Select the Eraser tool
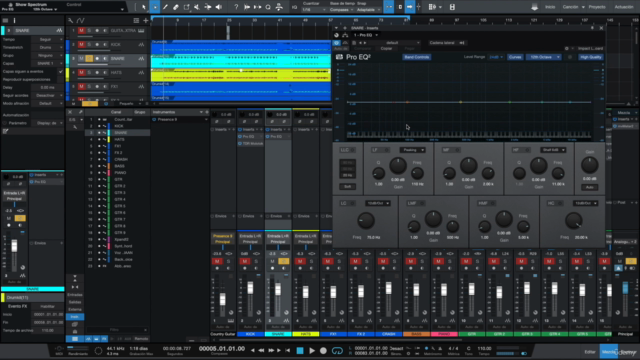The image size is (640, 360). pos(176,7)
